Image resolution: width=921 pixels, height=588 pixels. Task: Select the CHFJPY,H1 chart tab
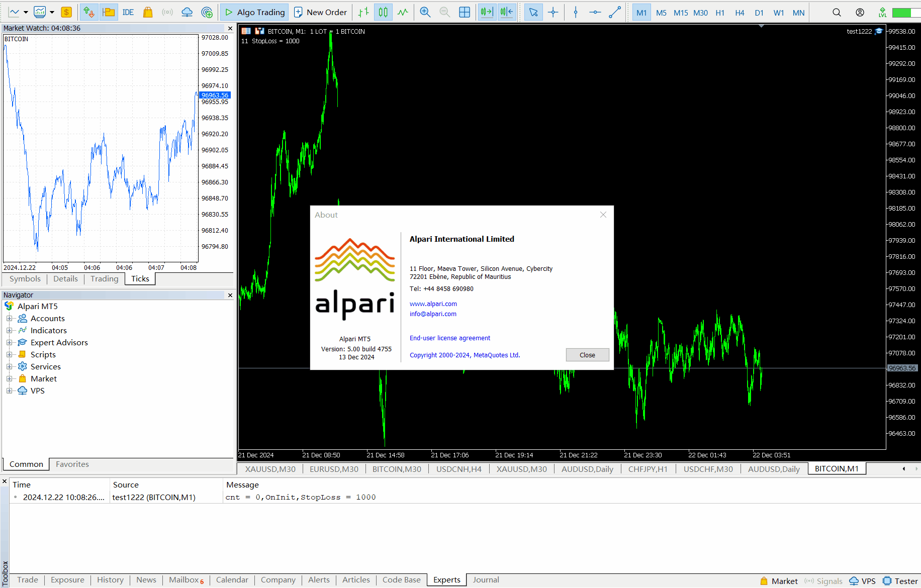click(x=648, y=469)
